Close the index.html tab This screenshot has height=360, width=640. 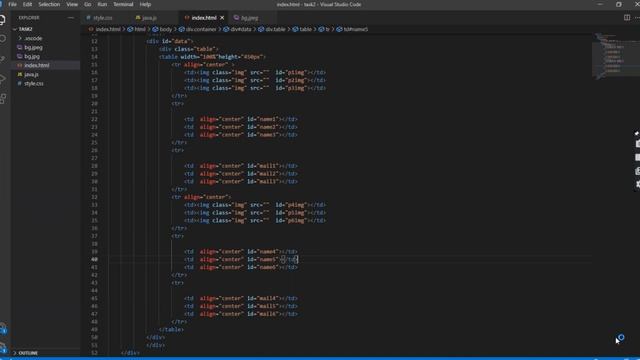pyautogui.click(x=222, y=18)
